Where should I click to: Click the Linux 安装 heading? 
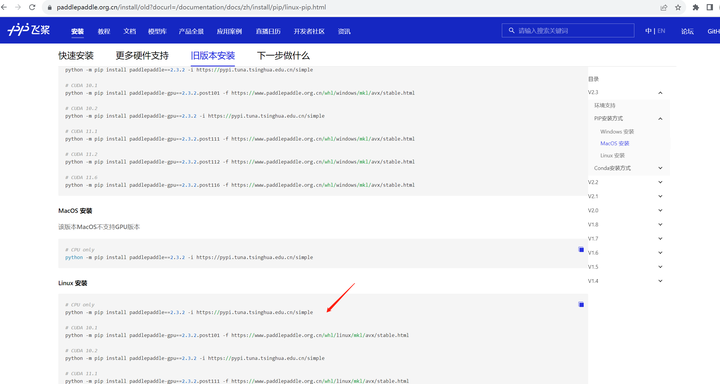pos(73,283)
